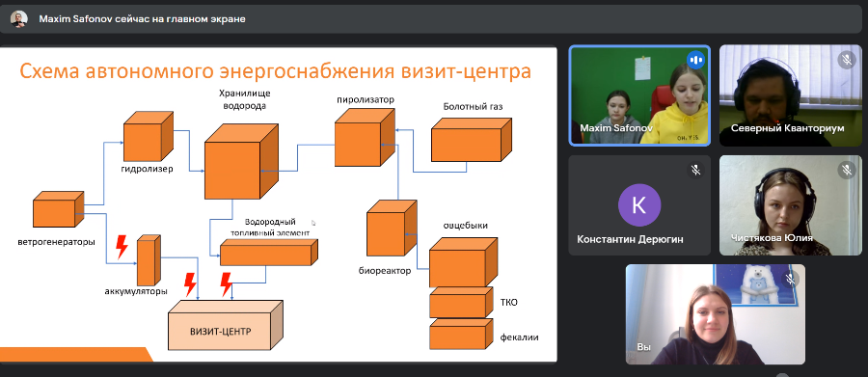This screenshot has height=377, width=868.
Task: Click the muted mic icon on Северный Кванториум tile
Action: [847, 59]
